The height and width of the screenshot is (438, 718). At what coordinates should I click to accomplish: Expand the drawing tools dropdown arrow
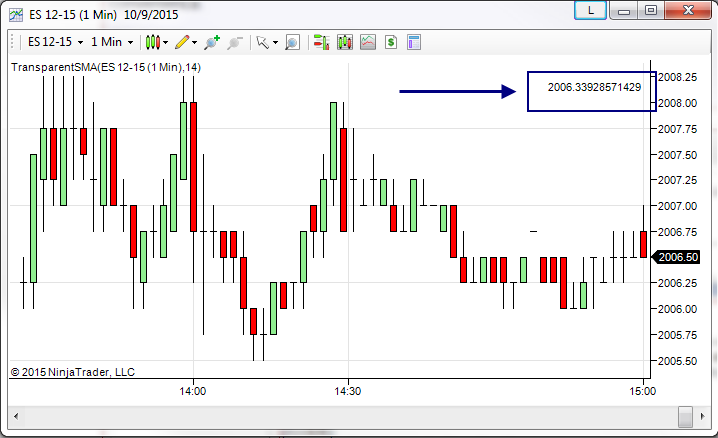tap(195, 43)
